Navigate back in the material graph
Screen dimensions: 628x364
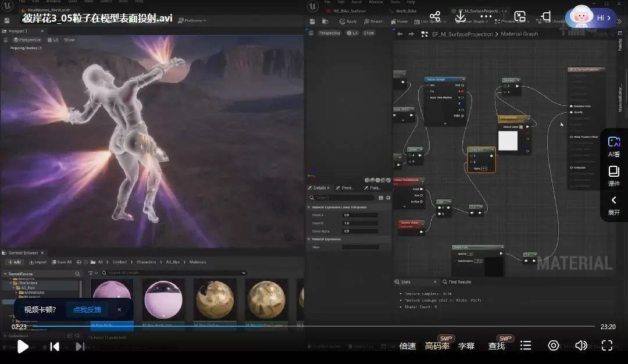pyautogui.click(x=399, y=34)
